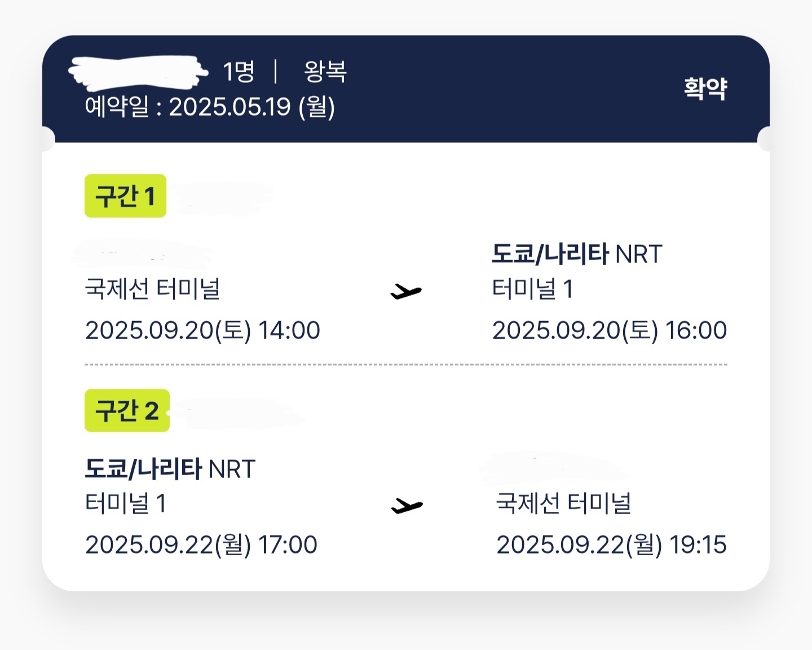Click the airplane icon in 구간 2
This screenshot has width=812, height=650.
pyautogui.click(x=406, y=506)
